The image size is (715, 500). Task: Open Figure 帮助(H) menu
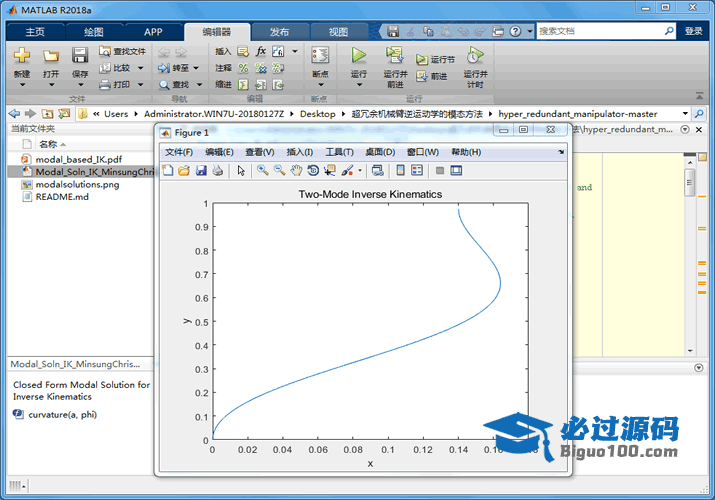(466, 152)
